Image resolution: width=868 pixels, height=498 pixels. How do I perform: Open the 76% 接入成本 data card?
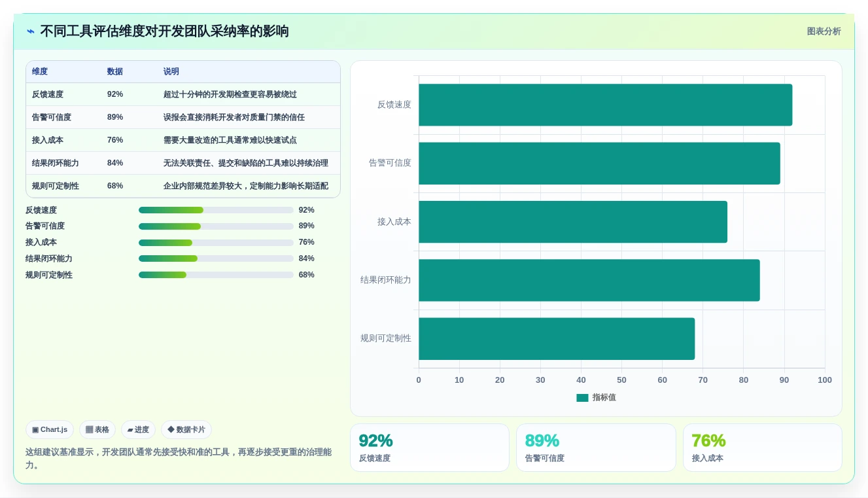[762, 448]
